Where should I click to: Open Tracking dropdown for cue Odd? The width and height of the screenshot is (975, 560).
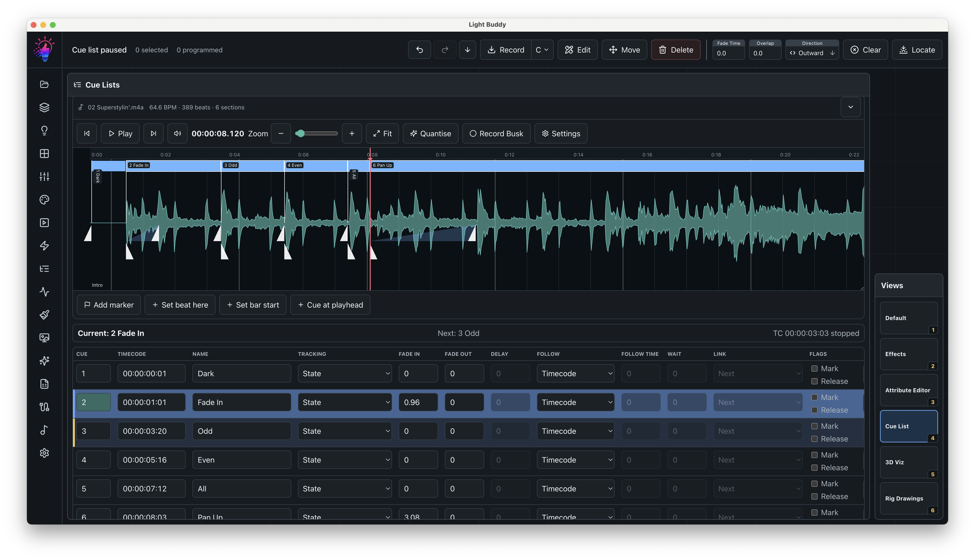(x=345, y=431)
